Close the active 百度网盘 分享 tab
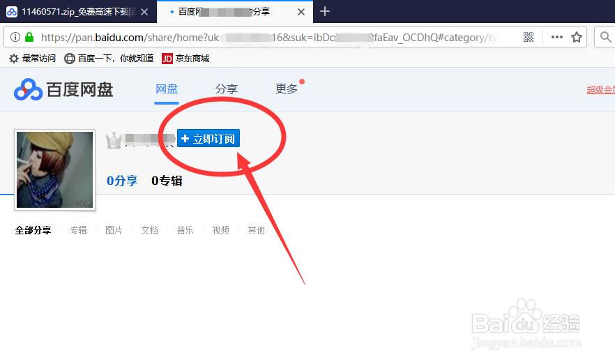Screen dimensions: 615x364 pos(301,12)
